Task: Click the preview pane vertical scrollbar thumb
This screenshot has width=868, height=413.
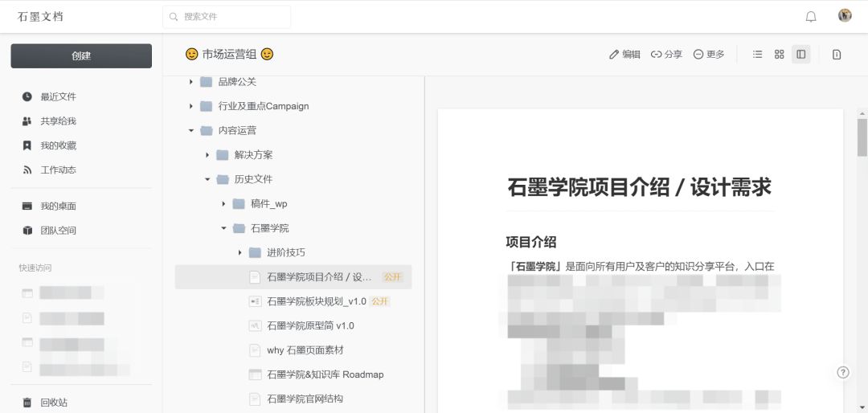Action: tap(862, 137)
